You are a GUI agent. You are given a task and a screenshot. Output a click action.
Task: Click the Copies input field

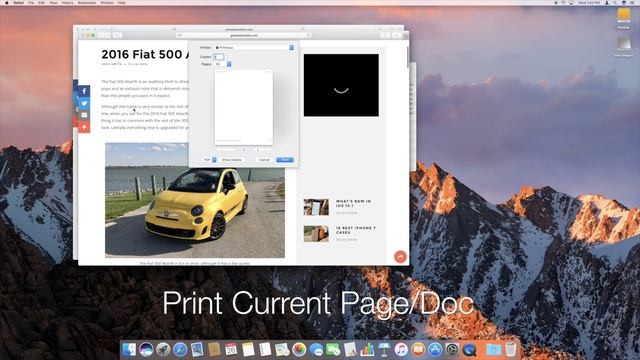219,57
